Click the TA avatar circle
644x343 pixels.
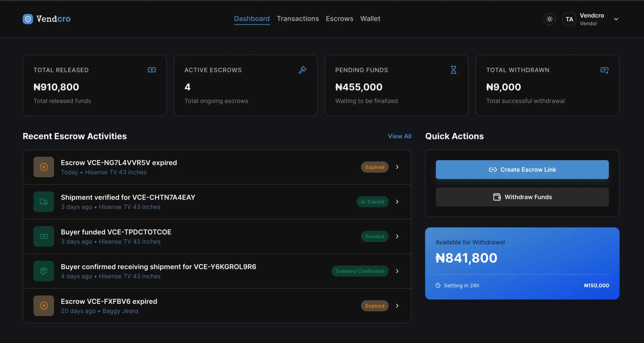(569, 19)
